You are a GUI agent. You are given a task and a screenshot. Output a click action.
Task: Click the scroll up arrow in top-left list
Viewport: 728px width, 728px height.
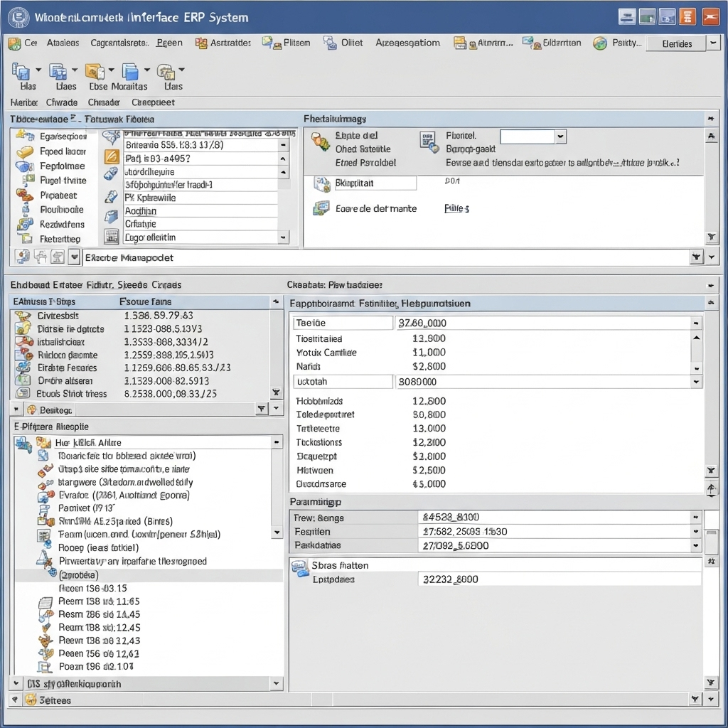284,144
